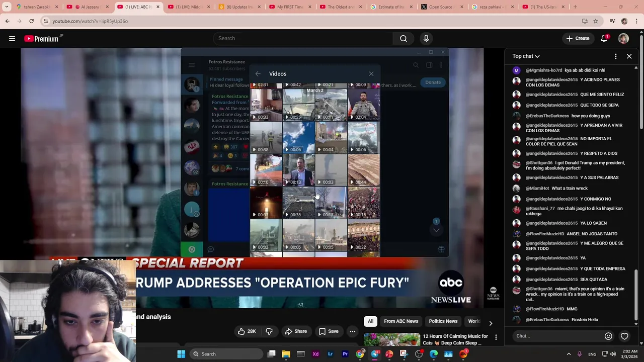This screenshot has height=362, width=644.
Task: Click the browser address bar URL
Action: 90,21
